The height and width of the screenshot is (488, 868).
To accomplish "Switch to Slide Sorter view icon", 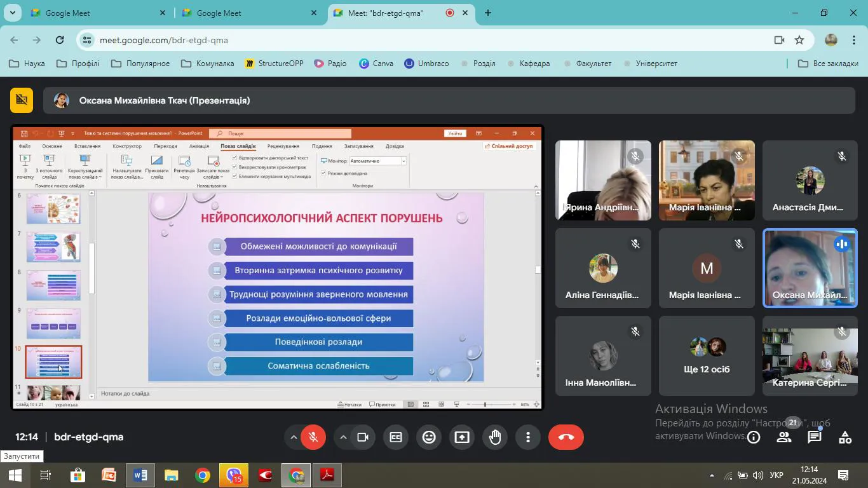I will (x=425, y=404).
